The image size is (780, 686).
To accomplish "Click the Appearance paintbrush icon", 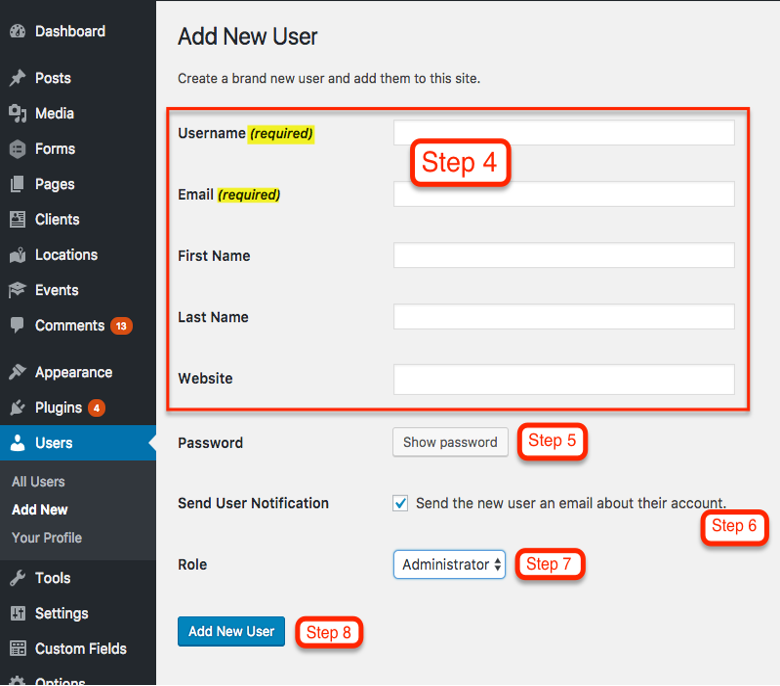I will pos(17,372).
